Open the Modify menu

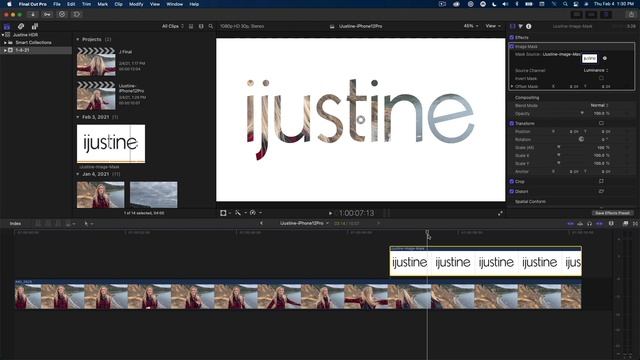click(136, 4)
